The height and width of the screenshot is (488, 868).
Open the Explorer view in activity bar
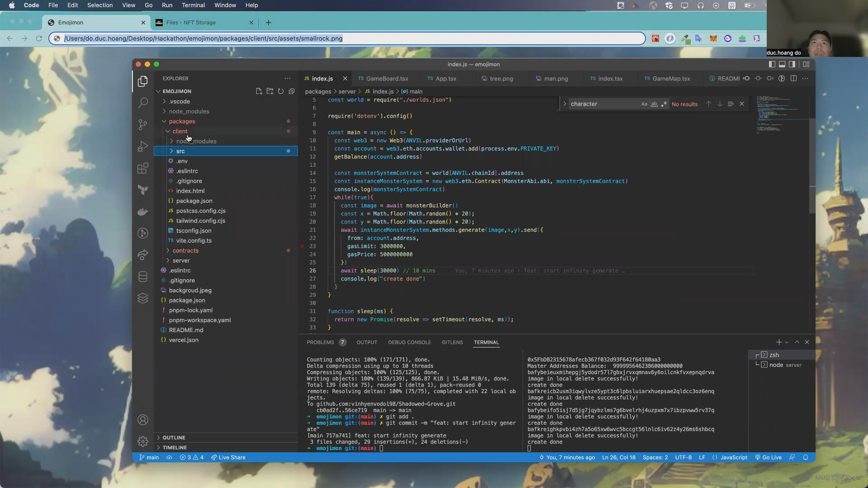pos(143,81)
